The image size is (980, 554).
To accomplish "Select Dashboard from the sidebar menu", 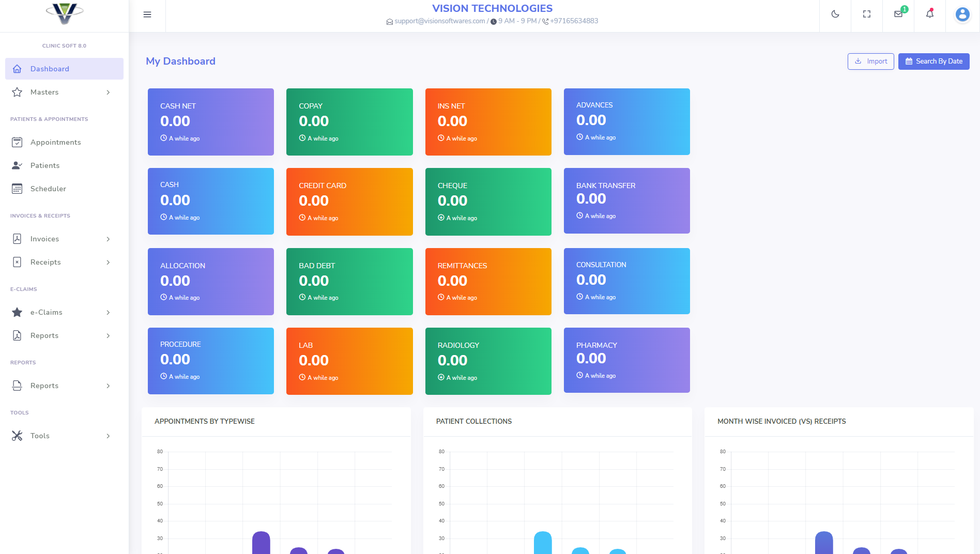I will click(x=50, y=69).
